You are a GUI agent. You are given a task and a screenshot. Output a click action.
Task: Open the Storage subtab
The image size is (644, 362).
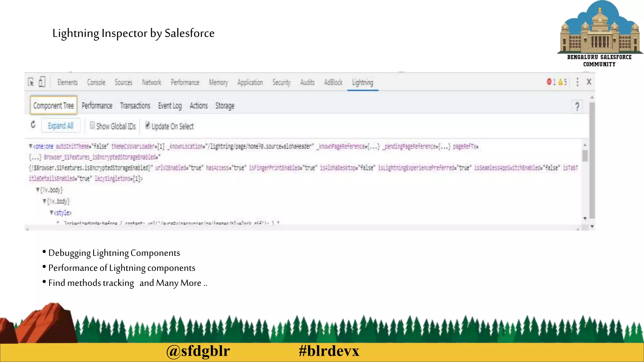[x=225, y=106]
